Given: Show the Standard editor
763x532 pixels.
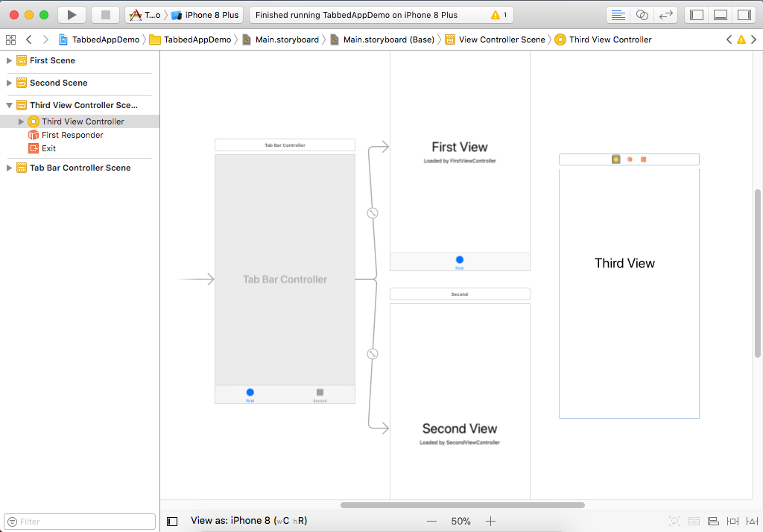Looking at the screenshot, I should coord(618,15).
